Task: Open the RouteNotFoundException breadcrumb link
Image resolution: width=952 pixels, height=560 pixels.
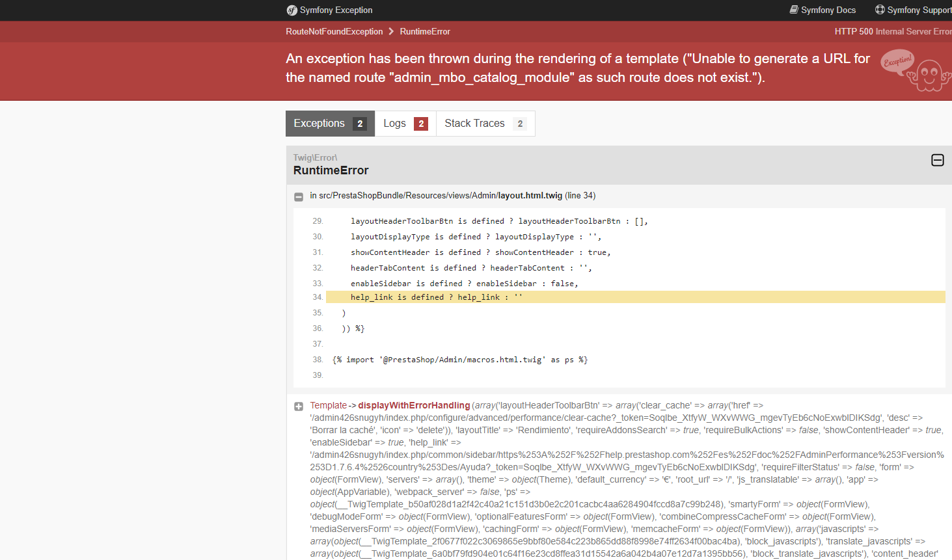Action: 334,31
